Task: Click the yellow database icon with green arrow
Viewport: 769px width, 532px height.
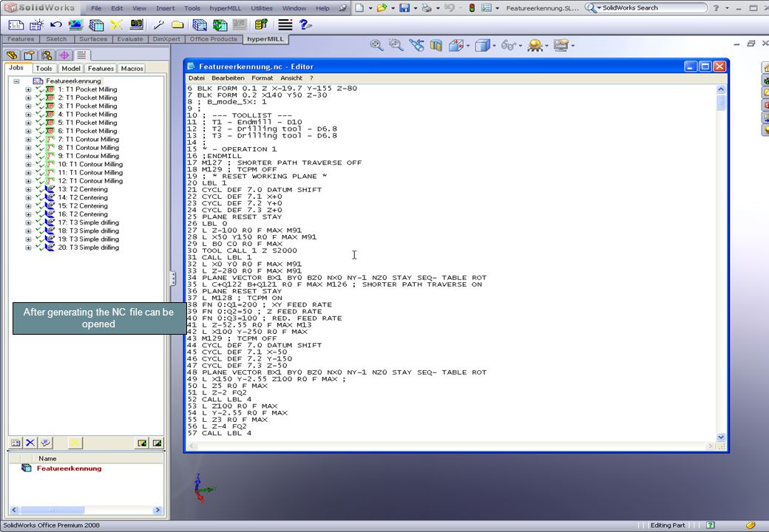Action: (x=262, y=24)
